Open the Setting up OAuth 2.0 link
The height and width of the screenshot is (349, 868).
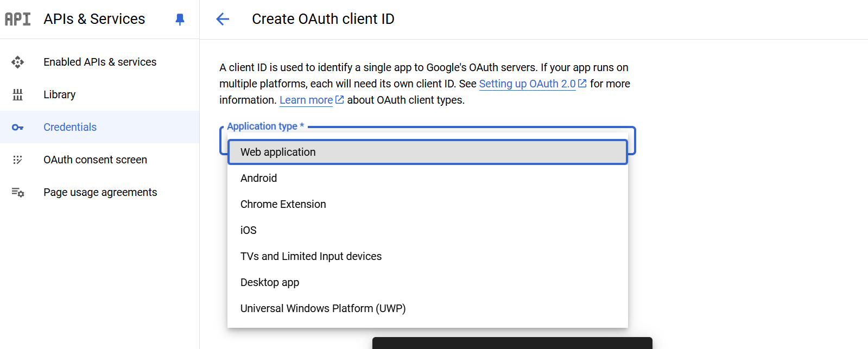[527, 84]
